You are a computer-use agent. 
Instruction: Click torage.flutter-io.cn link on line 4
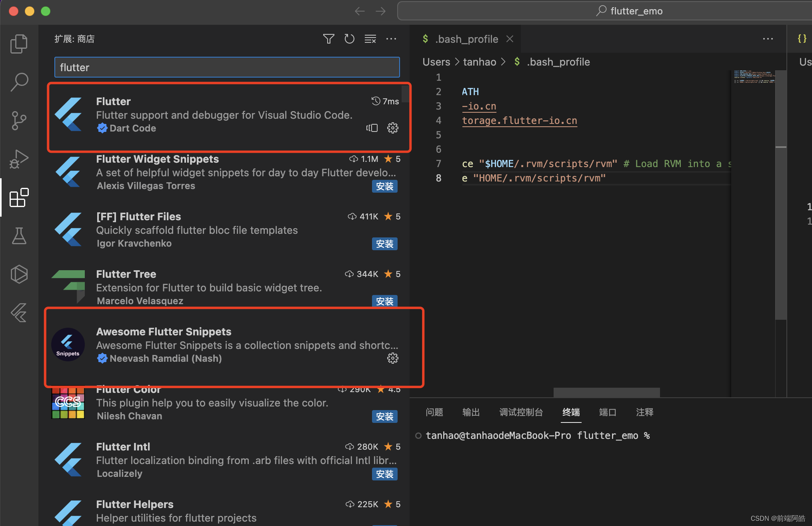[x=520, y=121]
